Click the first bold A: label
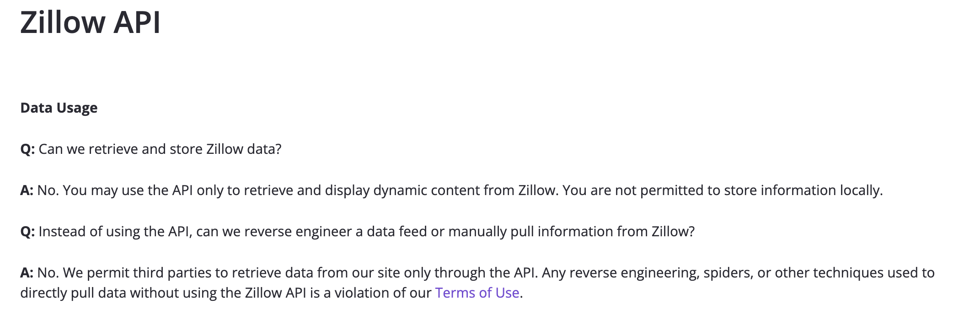 pyautogui.click(x=27, y=190)
